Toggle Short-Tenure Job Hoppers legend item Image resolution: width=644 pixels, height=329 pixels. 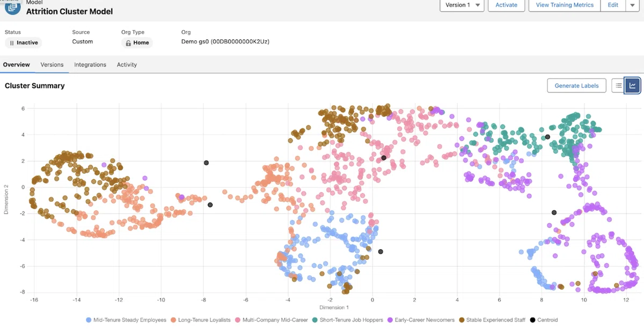(x=349, y=320)
